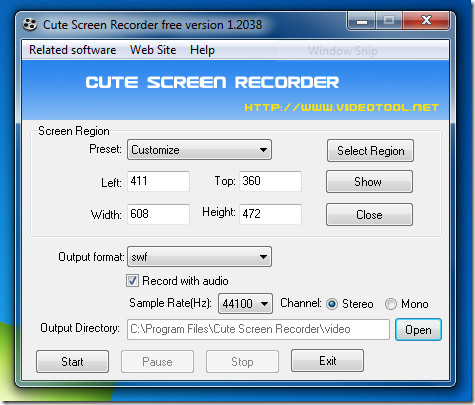Expand the Sample Rate 44100 dropdown
475x405 pixels.
(x=245, y=304)
